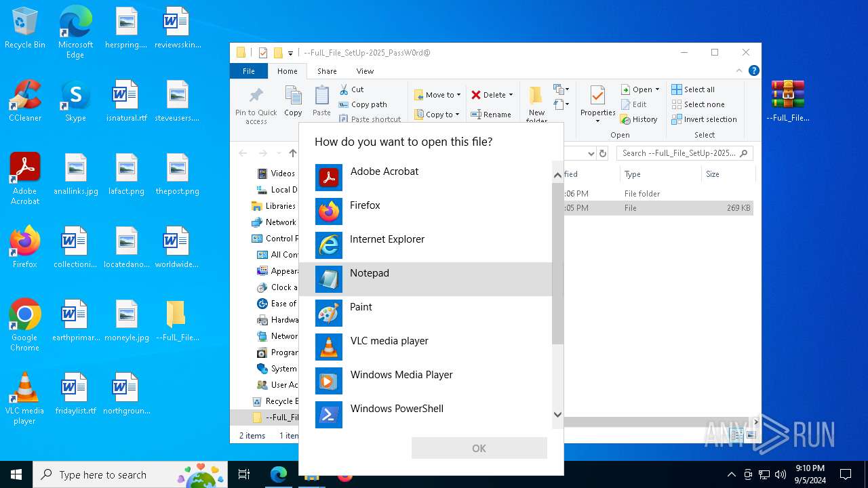Viewport: 868px width, 488px height.
Task: Switch to the Home ribbon tab
Action: click(x=287, y=71)
